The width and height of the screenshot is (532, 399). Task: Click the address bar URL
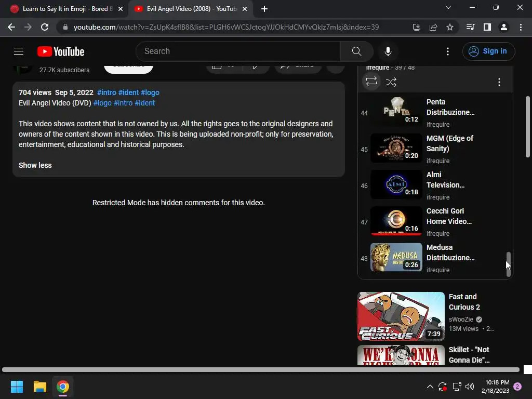(x=226, y=27)
